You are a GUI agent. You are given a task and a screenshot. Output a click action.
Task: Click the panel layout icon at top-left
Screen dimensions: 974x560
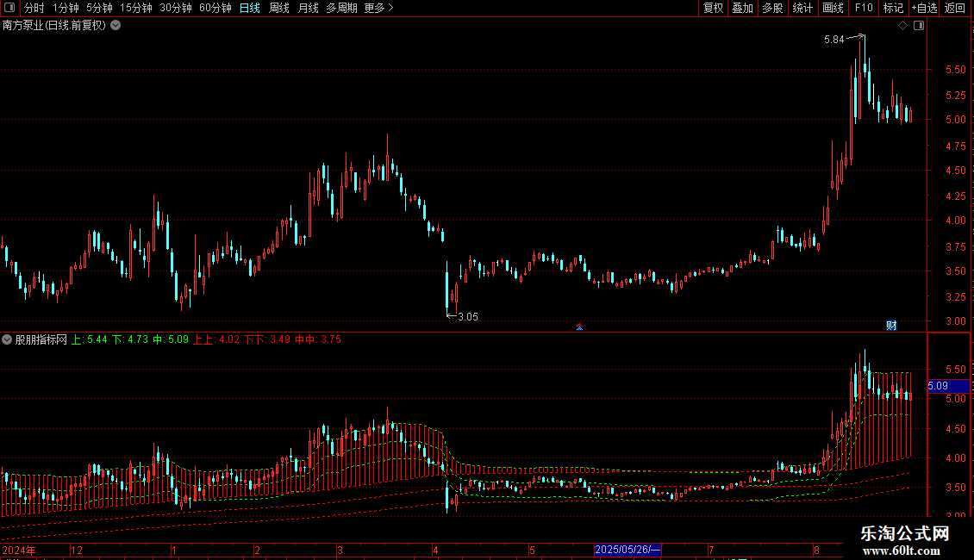9,8
